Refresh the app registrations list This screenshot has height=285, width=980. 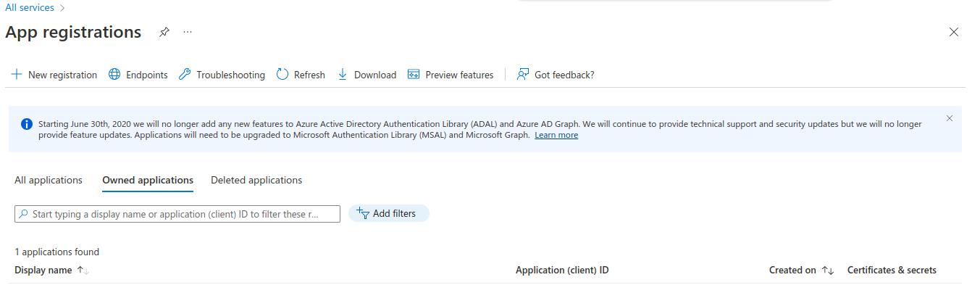[x=301, y=75]
